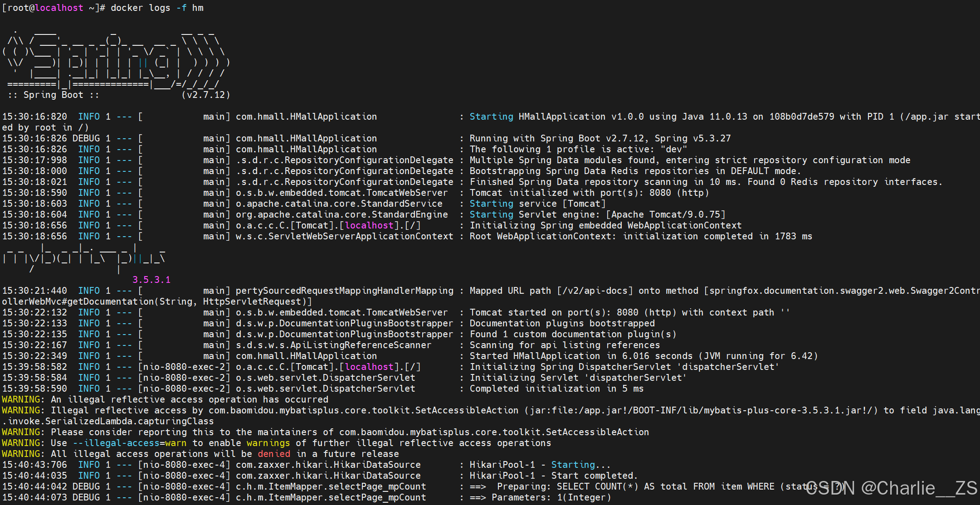Click '==> Parameters: 1(Integer)' line
The width and height of the screenshot is (980, 505).
(540, 497)
